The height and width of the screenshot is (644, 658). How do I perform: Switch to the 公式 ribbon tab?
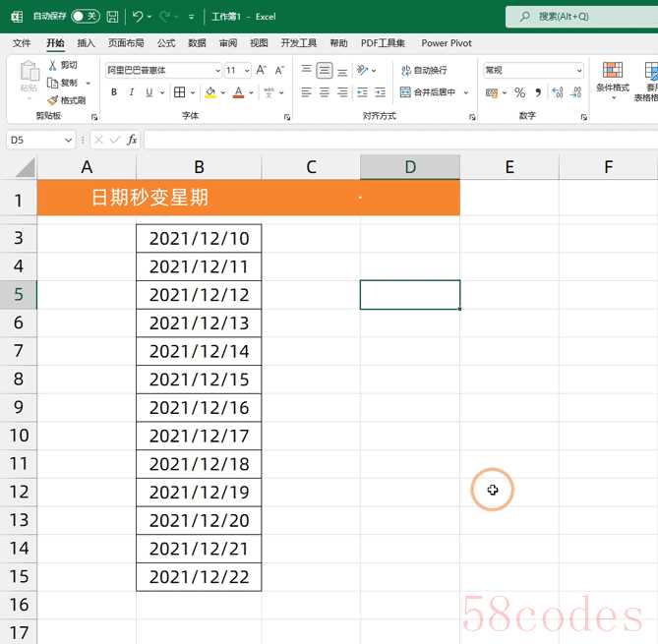[x=166, y=43]
